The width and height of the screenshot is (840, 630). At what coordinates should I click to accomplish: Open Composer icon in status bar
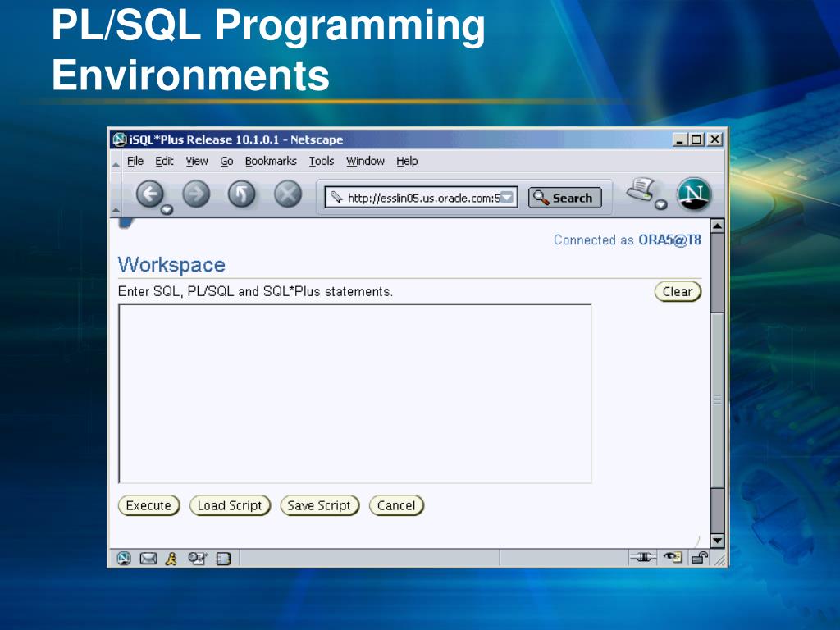[197, 558]
